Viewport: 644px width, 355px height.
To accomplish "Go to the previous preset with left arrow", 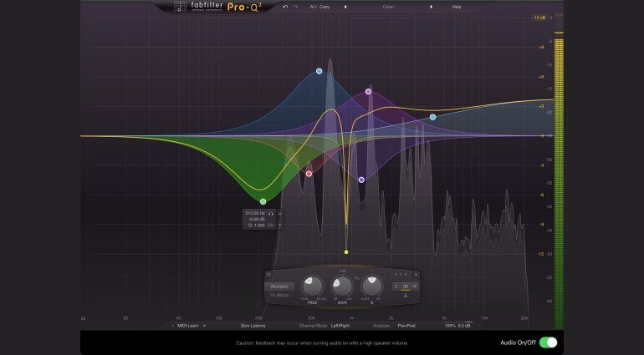I will point(345,7).
